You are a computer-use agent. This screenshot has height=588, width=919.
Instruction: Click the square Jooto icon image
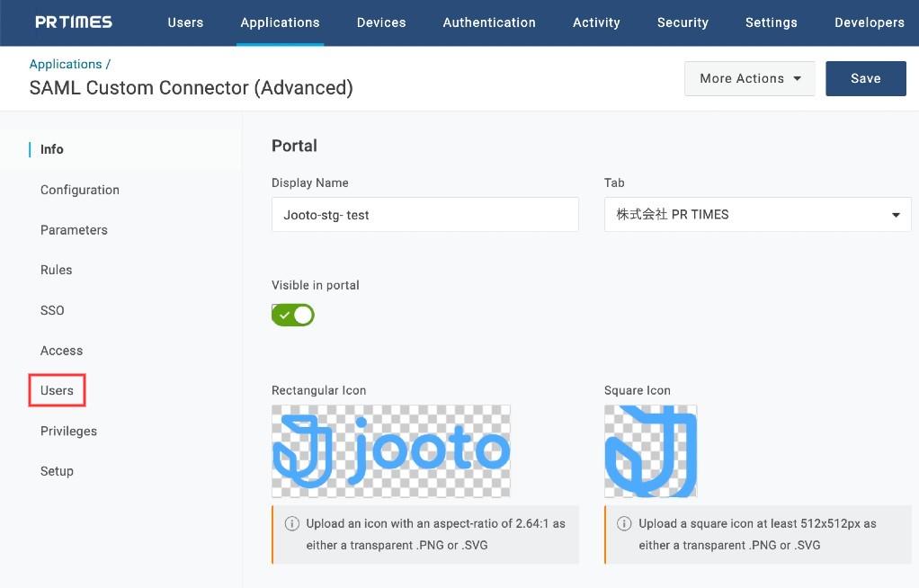coord(650,450)
